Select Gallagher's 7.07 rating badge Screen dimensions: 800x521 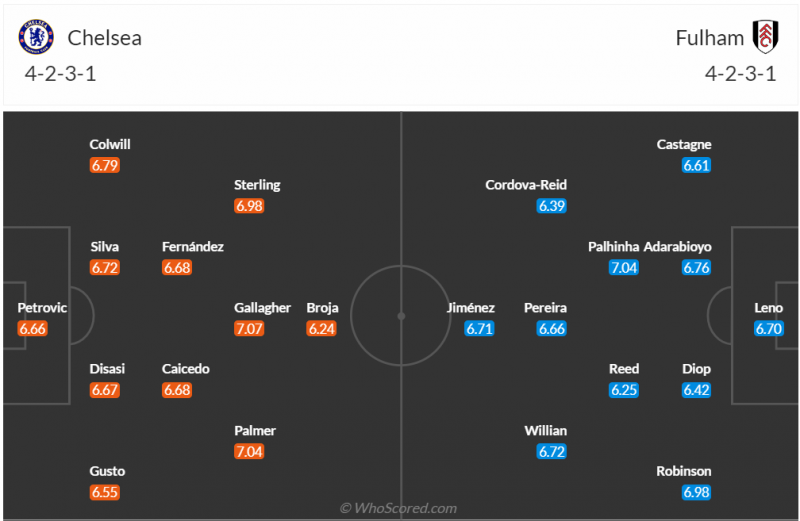tap(248, 328)
